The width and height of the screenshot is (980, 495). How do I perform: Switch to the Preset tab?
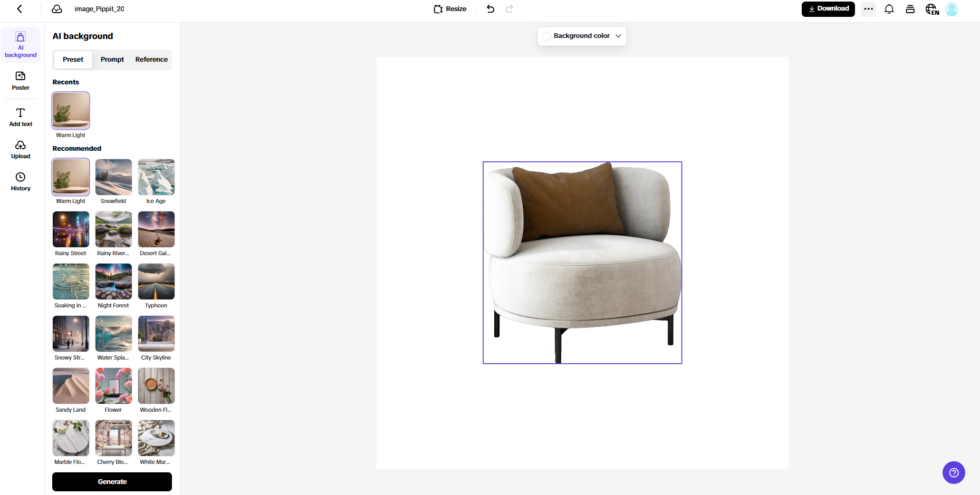[x=73, y=60]
